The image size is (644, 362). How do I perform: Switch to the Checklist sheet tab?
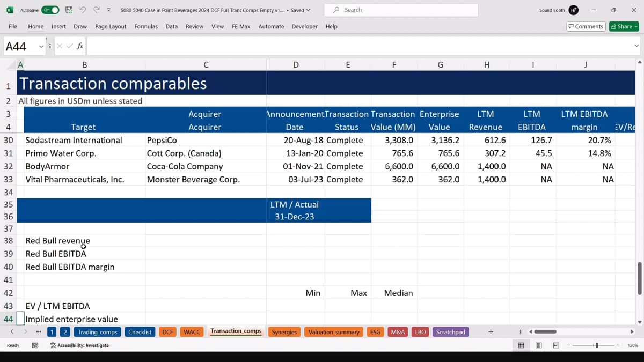140,332
